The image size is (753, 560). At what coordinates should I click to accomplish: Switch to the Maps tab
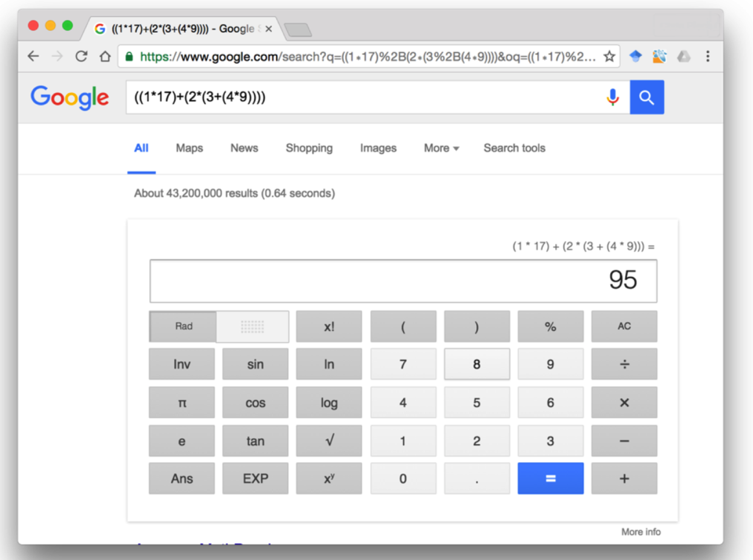189,148
